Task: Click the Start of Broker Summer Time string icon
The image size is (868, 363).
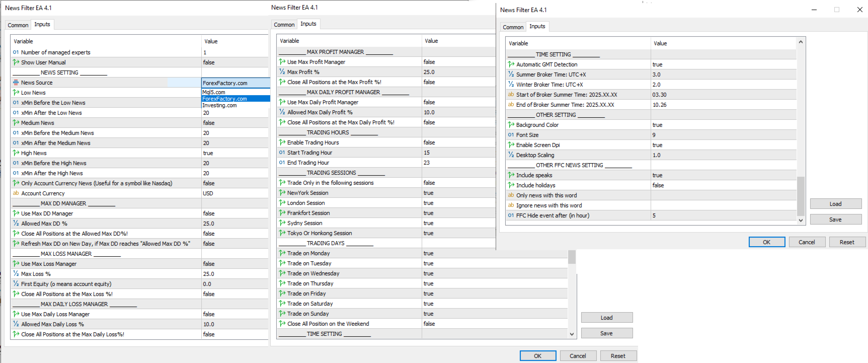Action: coord(511,95)
